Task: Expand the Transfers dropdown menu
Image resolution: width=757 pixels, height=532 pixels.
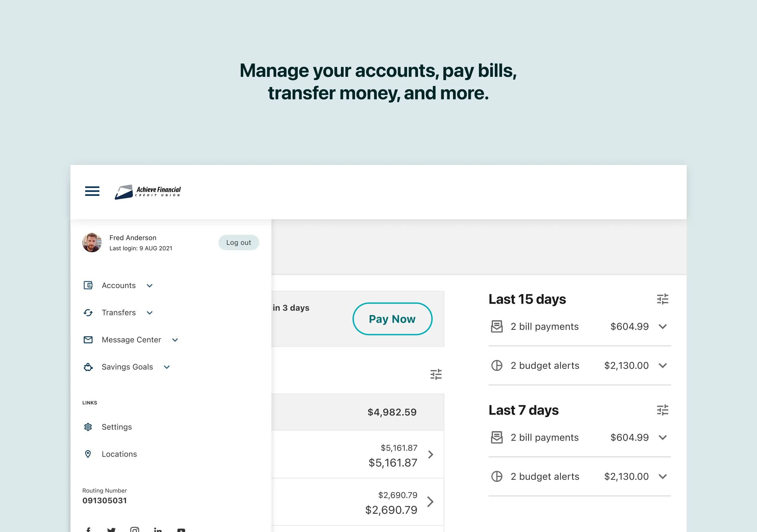Action: (149, 313)
